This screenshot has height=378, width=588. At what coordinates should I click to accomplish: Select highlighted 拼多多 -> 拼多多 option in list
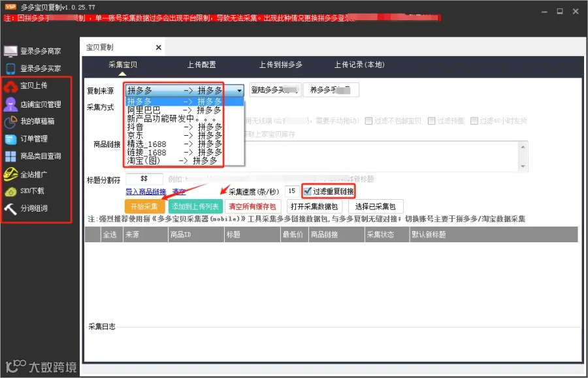pos(184,101)
